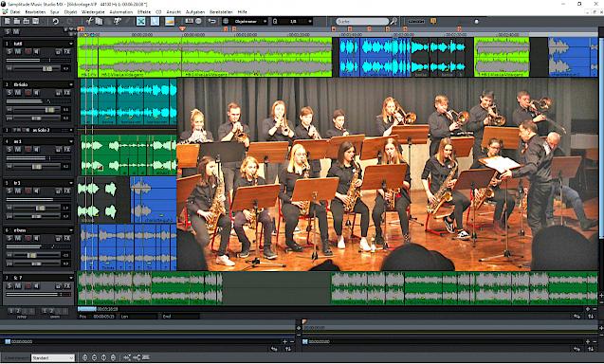
Task: Click the globe icon before Objektraster
Action: tap(226, 22)
